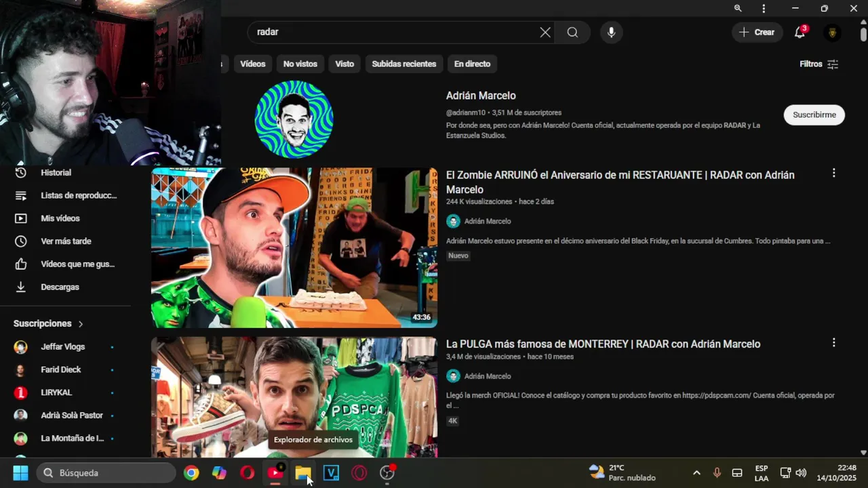This screenshot has height=488, width=868.
Task: Select the Visto filter chip
Action: click(344, 64)
